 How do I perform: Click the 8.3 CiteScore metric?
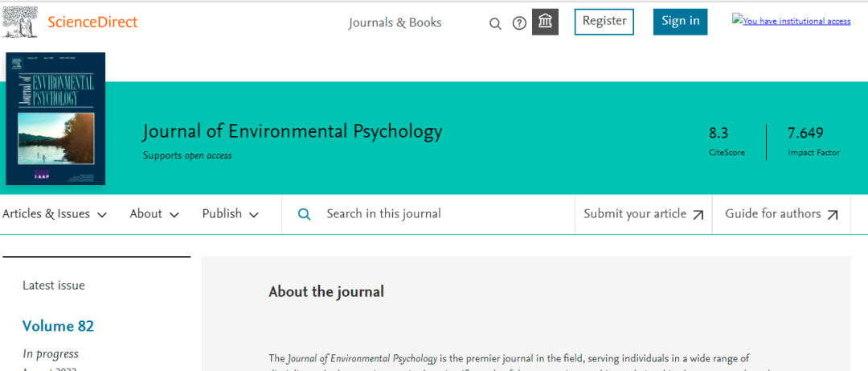coord(719,134)
